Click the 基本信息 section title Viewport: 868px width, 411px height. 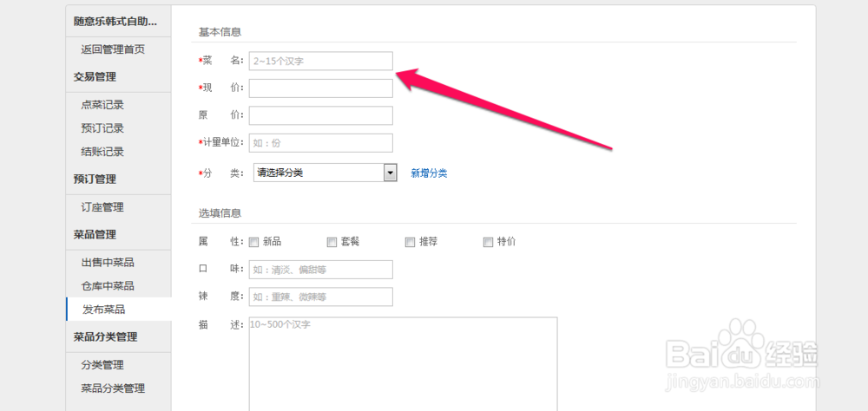(x=220, y=31)
